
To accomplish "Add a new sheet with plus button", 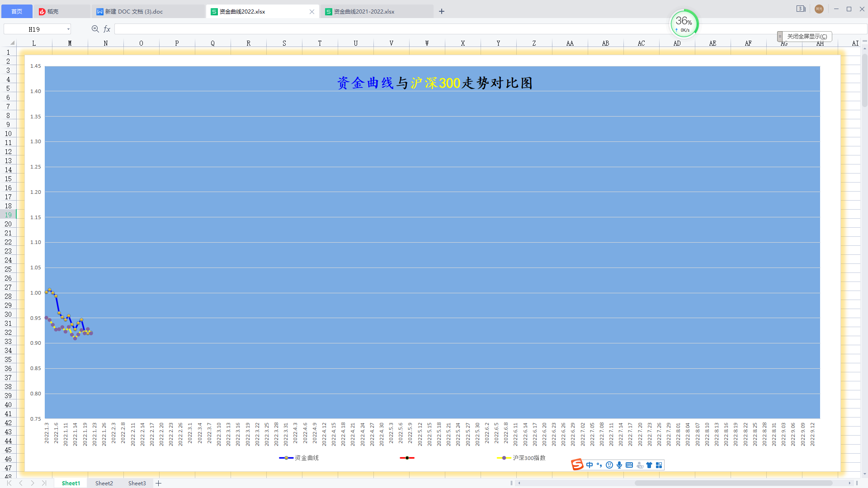I will click(x=159, y=483).
